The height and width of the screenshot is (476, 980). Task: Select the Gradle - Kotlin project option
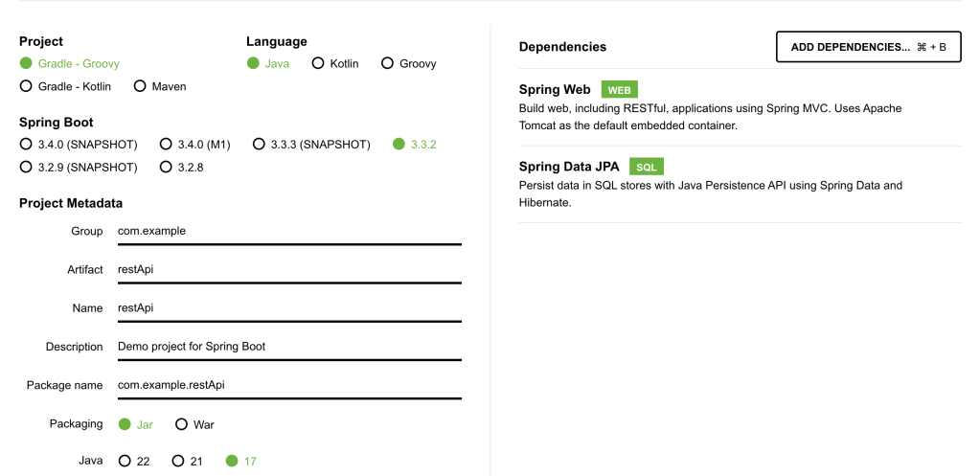pos(26,87)
